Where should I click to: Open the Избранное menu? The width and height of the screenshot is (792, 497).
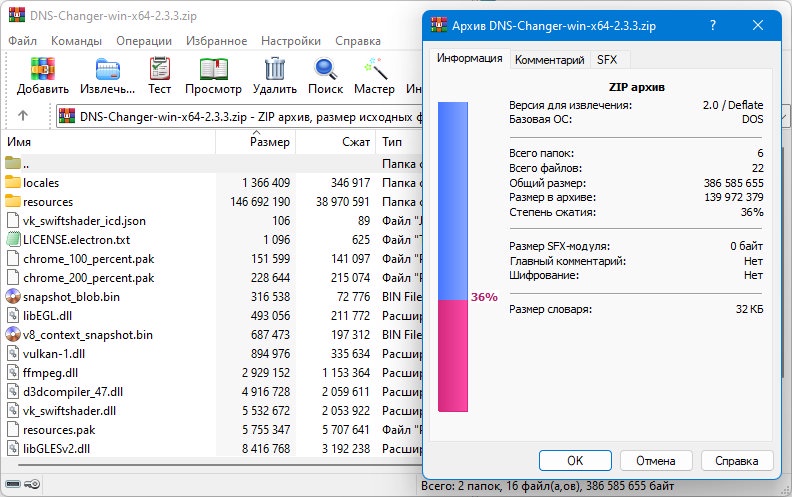[217, 41]
